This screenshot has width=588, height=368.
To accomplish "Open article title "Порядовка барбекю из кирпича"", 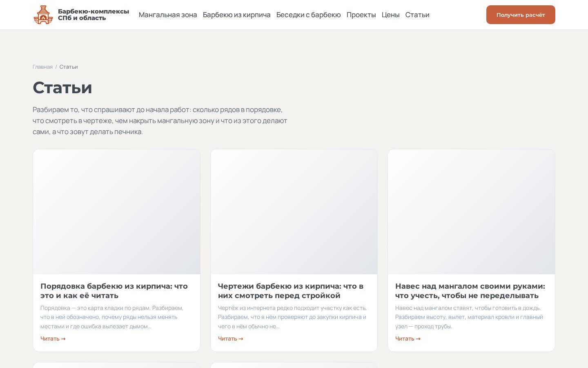I will point(114,291).
